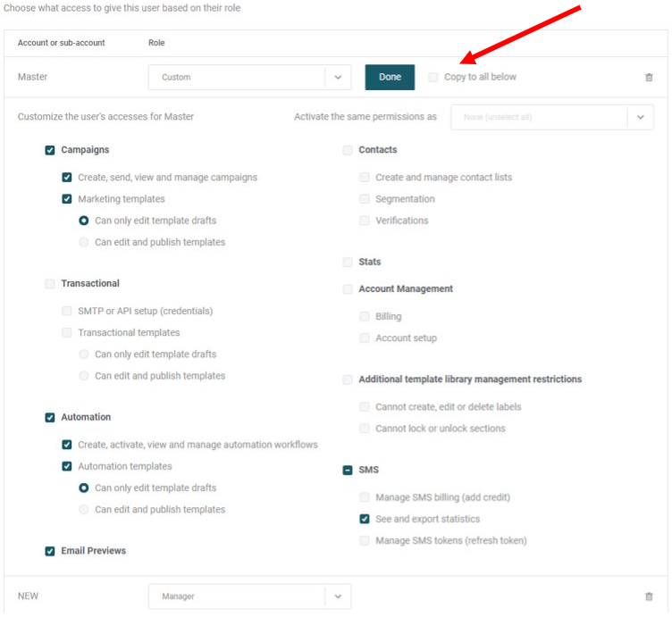Check Manage SMS billing (add credit)
The width and height of the screenshot is (672, 617).
[x=365, y=497]
